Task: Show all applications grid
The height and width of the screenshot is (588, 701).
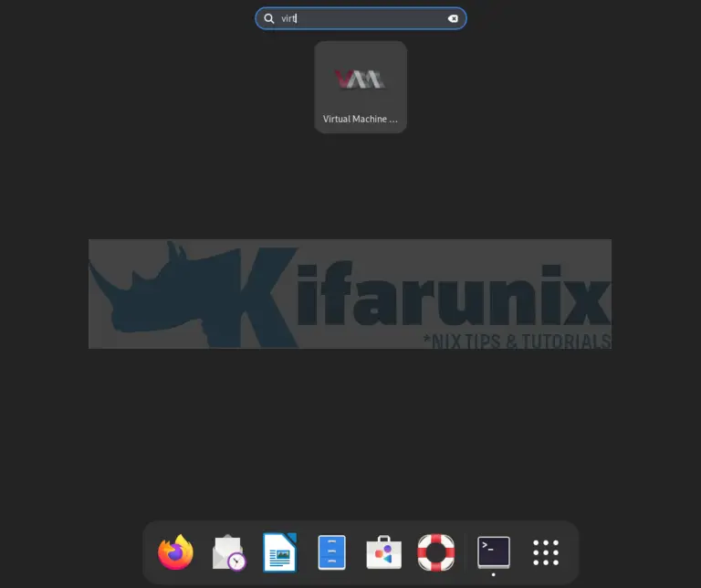Action: click(546, 552)
